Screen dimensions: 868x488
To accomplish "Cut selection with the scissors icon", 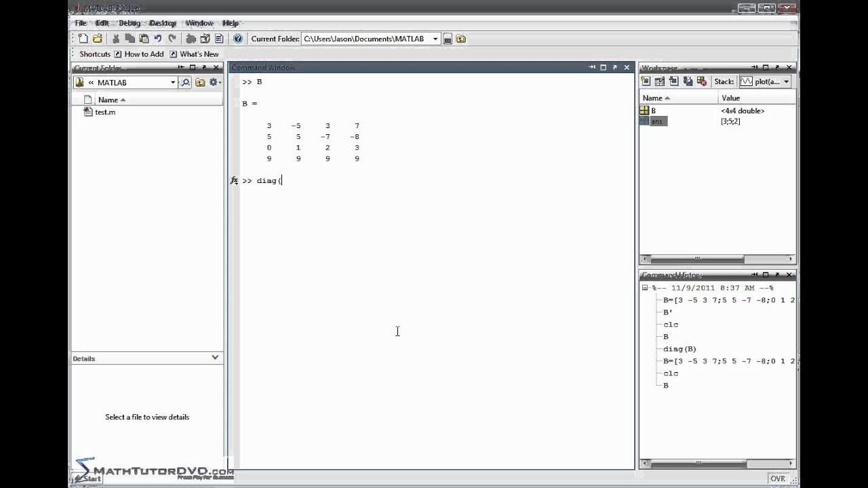I will (116, 39).
